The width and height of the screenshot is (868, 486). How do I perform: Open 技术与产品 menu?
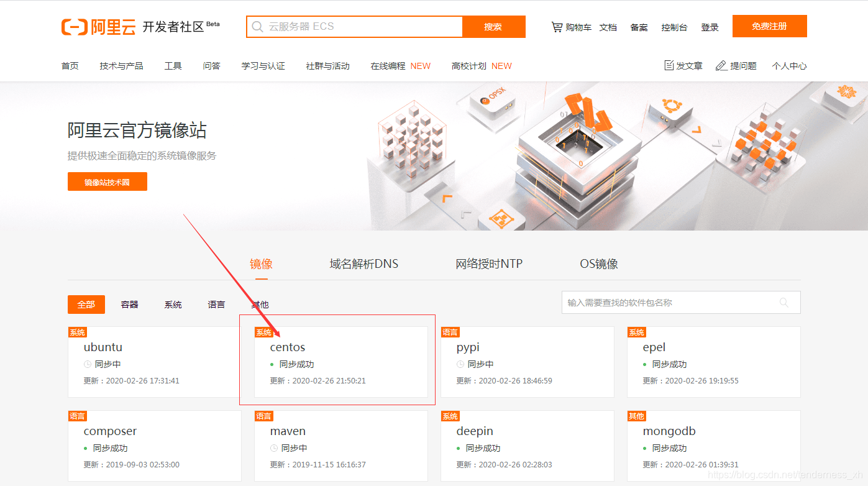(x=121, y=66)
